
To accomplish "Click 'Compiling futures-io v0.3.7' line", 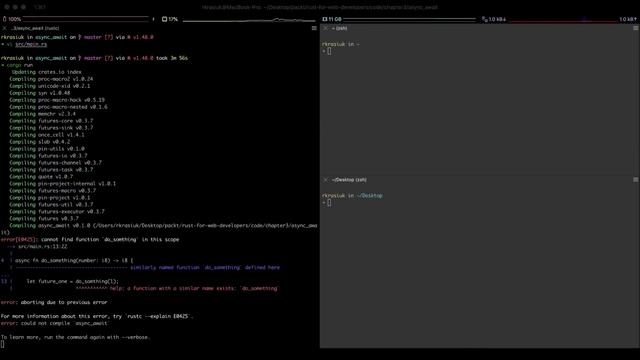I will click(x=48, y=156).
